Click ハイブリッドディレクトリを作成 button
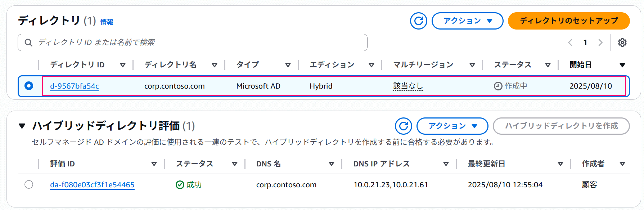 point(561,126)
